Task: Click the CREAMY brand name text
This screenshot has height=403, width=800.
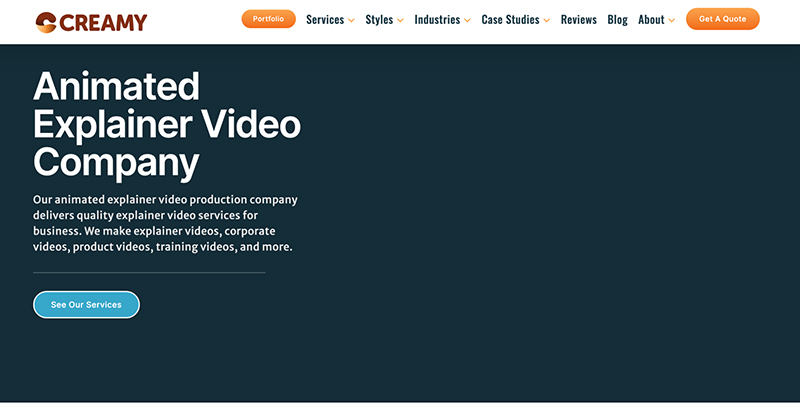Action: click(103, 21)
